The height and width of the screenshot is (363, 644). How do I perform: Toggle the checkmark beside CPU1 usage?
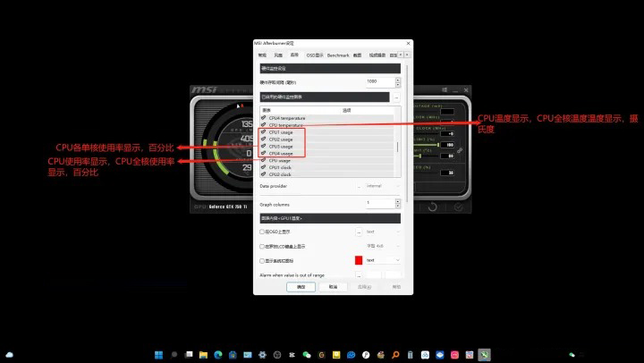point(263,132)
